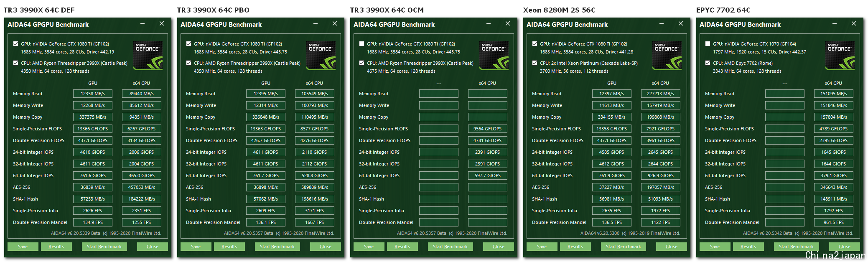Select the 9564 GFLOPS value in OCM window

[488, 129]
